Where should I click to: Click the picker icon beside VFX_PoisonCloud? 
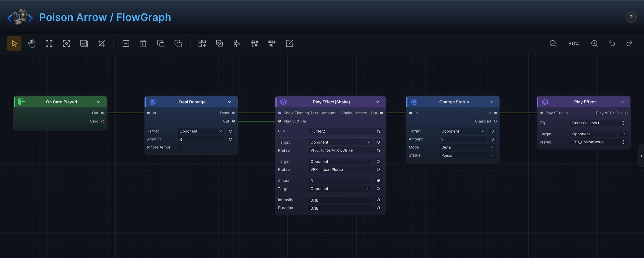pos(623,142)
